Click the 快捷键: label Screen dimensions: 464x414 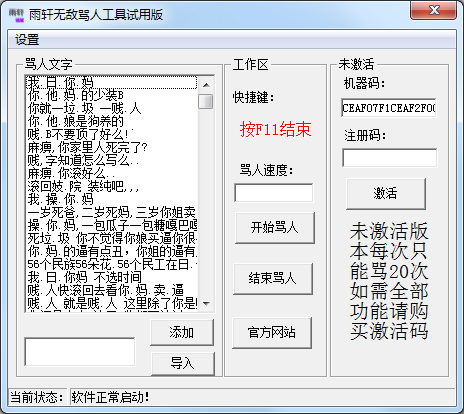coord(253,97)
